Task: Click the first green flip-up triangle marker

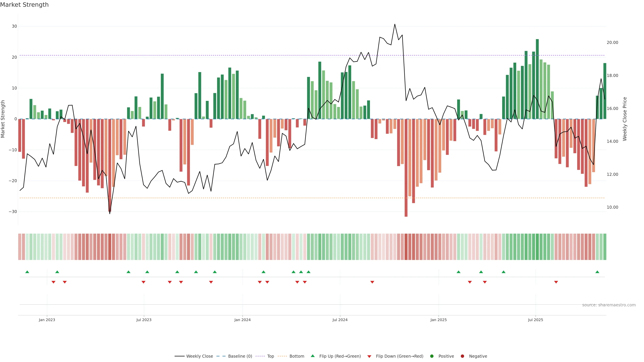Action: click(x=27, y=272)
